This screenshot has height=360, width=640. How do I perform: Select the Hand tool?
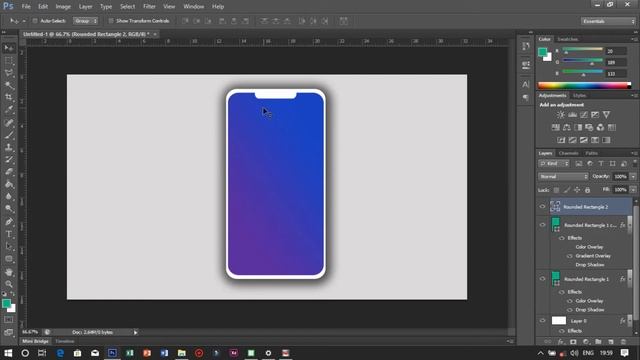click(9, 272)
